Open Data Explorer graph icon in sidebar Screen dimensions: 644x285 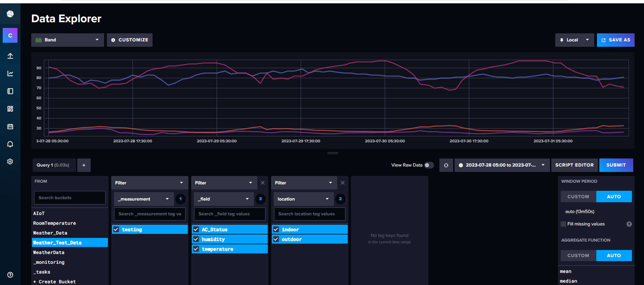(x=10, y=73)
